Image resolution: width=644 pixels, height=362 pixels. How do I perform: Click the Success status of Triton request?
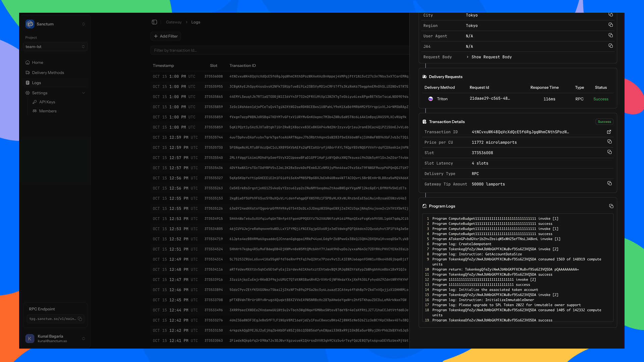coord(601,99)
